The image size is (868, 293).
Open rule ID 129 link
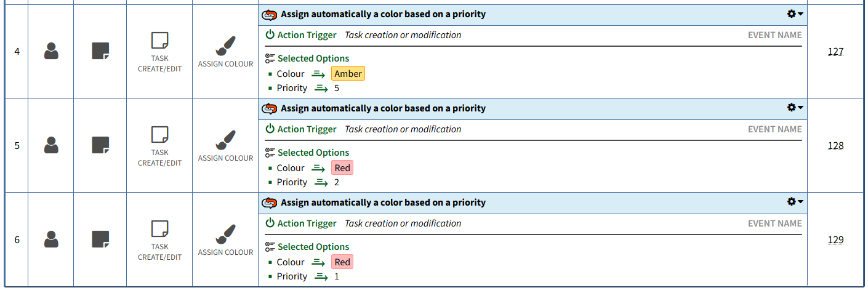coord(835,240)
